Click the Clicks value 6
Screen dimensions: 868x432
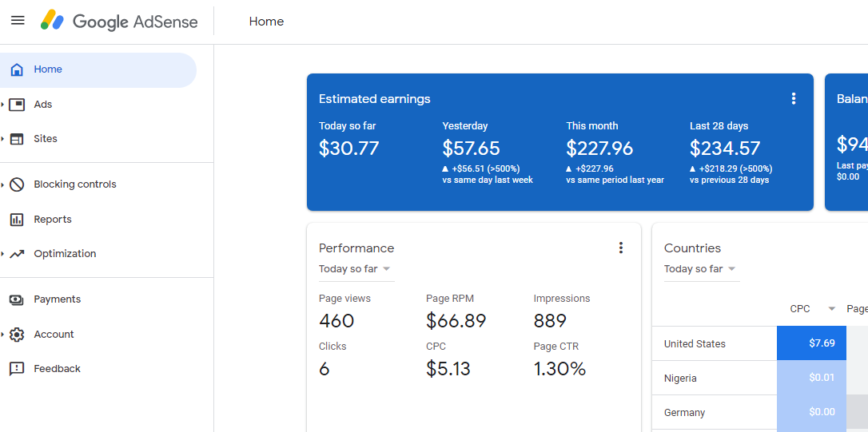(x=325, y=369)
